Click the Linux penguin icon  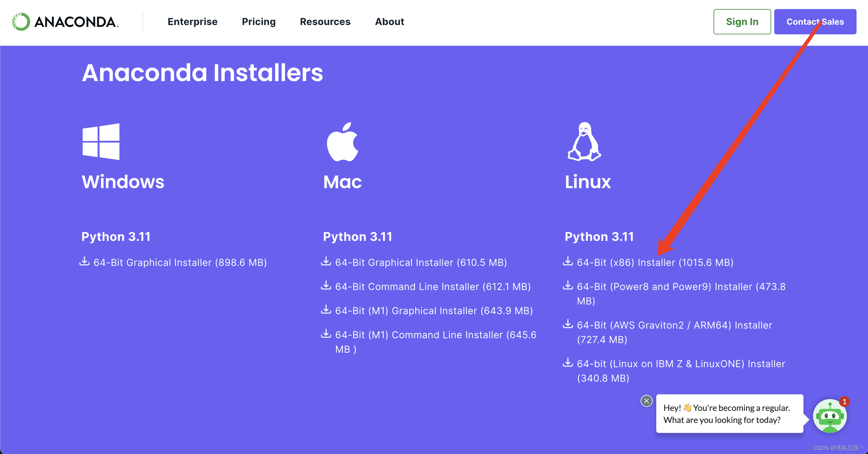584,141
